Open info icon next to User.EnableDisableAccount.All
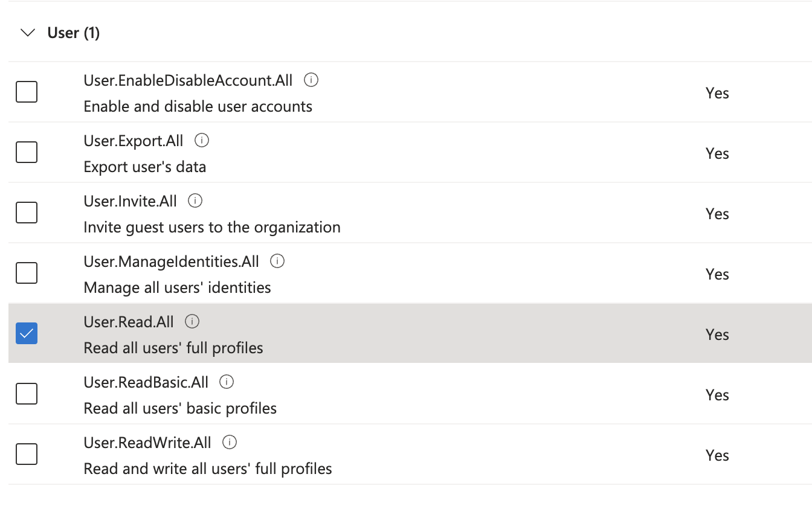Image resolution: width=812 pixels, height=506 pixels. [x=311, y=80]
